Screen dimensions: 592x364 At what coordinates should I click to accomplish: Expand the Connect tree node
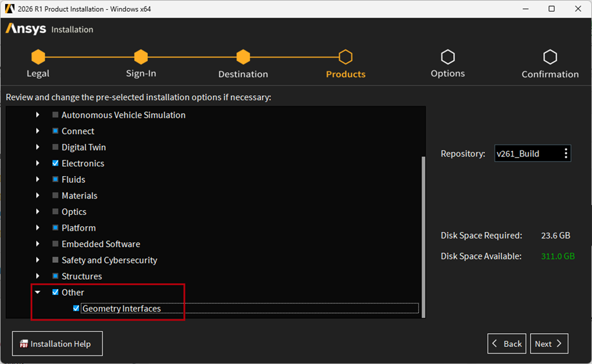pyautogui.click(x=37, y=131)
